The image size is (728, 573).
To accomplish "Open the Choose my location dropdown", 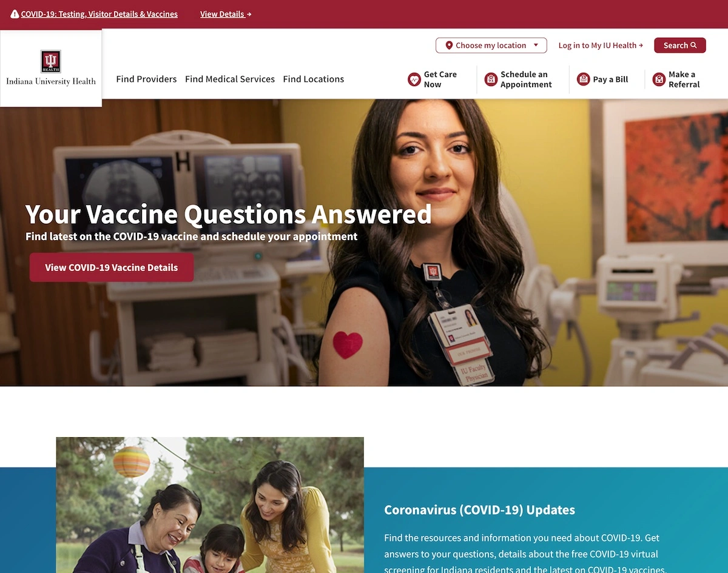I will [491, 45].
